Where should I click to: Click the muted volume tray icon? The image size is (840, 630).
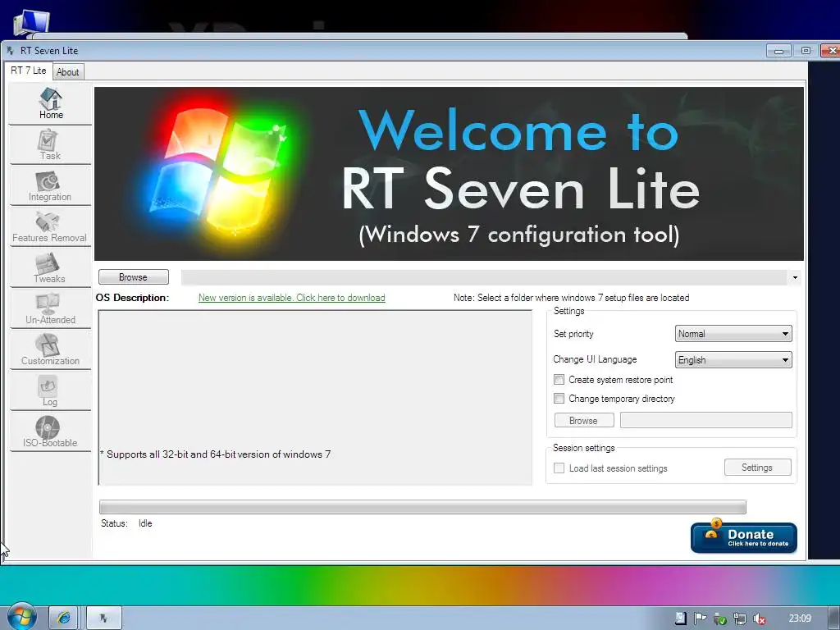point(759,619)
